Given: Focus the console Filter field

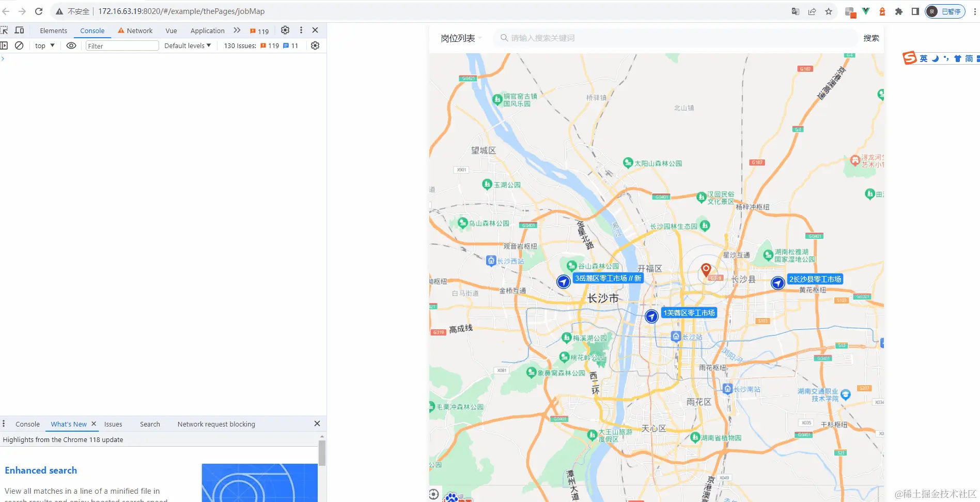Looking at the screenshot, I should click(x=122, y=46).
